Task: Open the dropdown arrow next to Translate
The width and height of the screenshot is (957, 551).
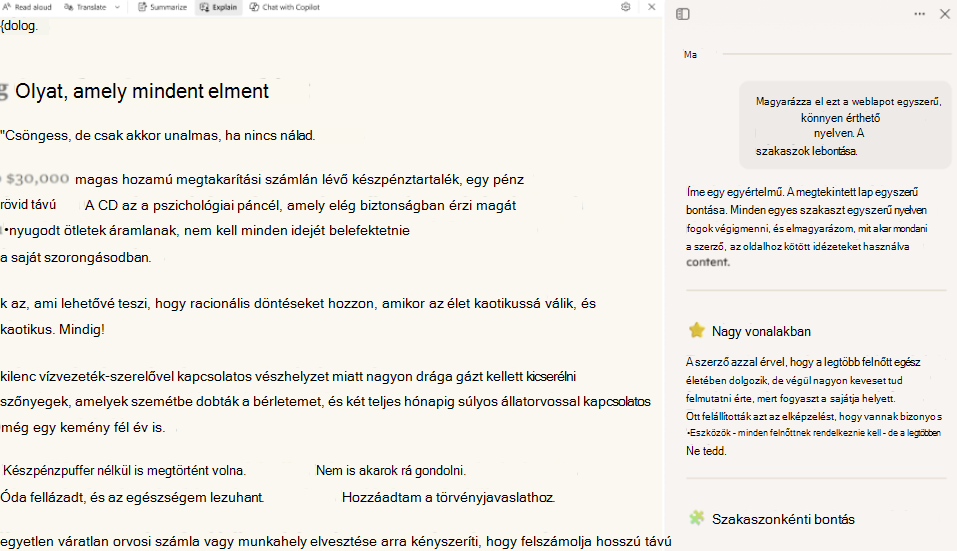Action: [117, 7]
